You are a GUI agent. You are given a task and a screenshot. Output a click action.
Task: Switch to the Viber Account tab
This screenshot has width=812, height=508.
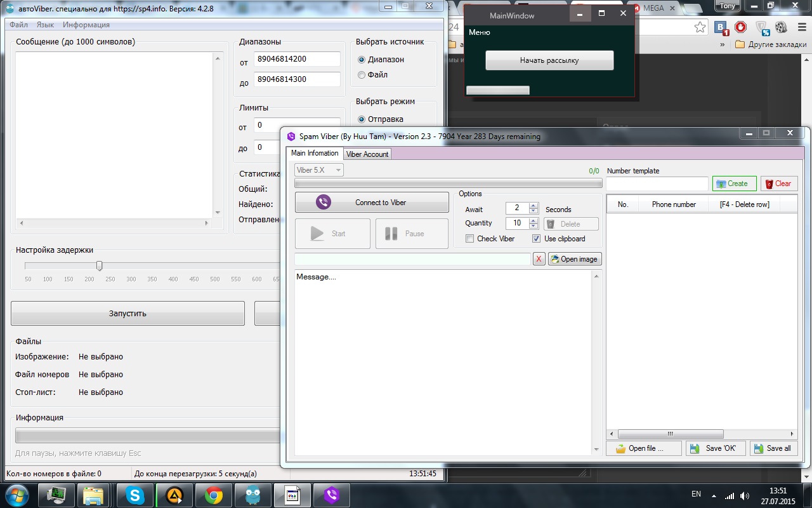[x=367, y=154]
